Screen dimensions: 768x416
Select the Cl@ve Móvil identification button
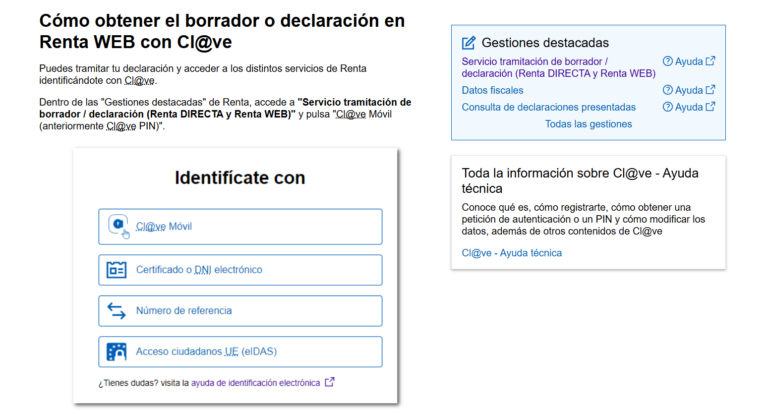(x=240, y=226)
